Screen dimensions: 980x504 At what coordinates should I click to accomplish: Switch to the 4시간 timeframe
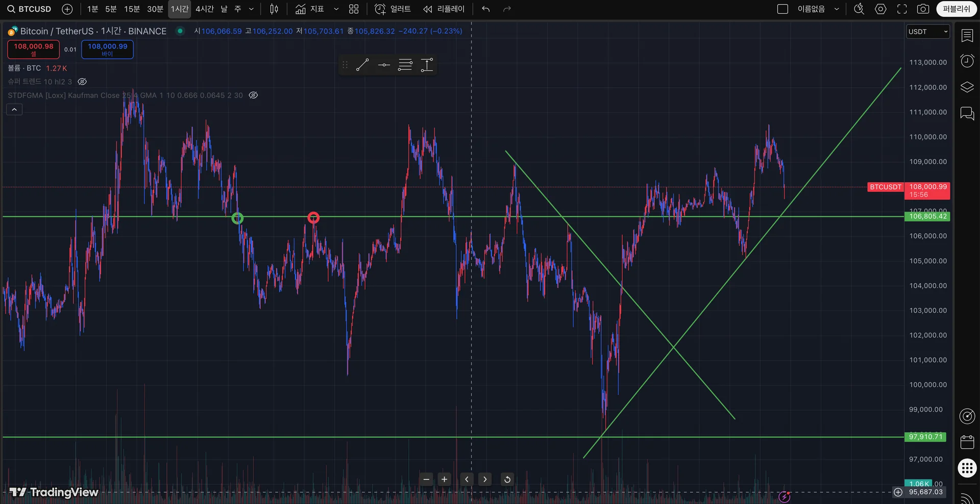click(x=205, y=9)
